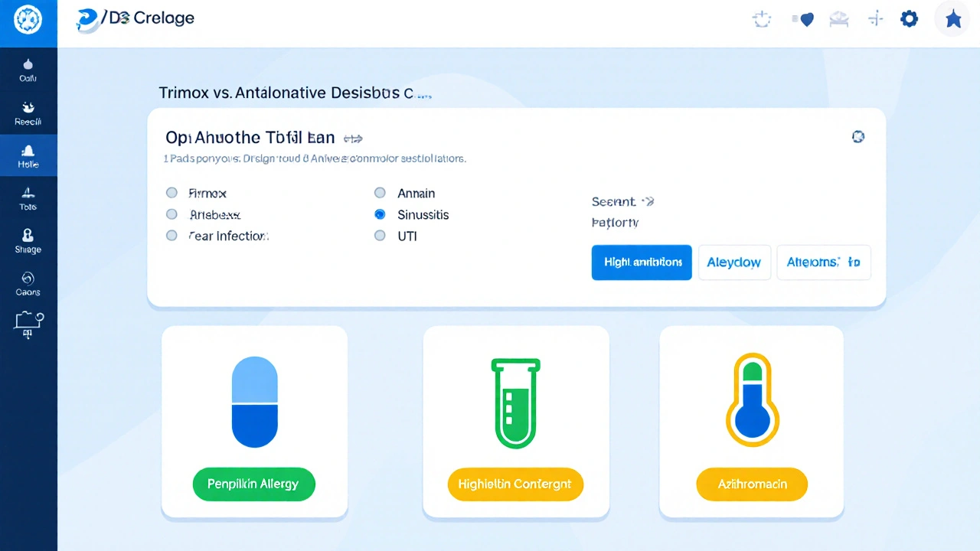Click the circular icon at card's top-right

click(858, 137)
